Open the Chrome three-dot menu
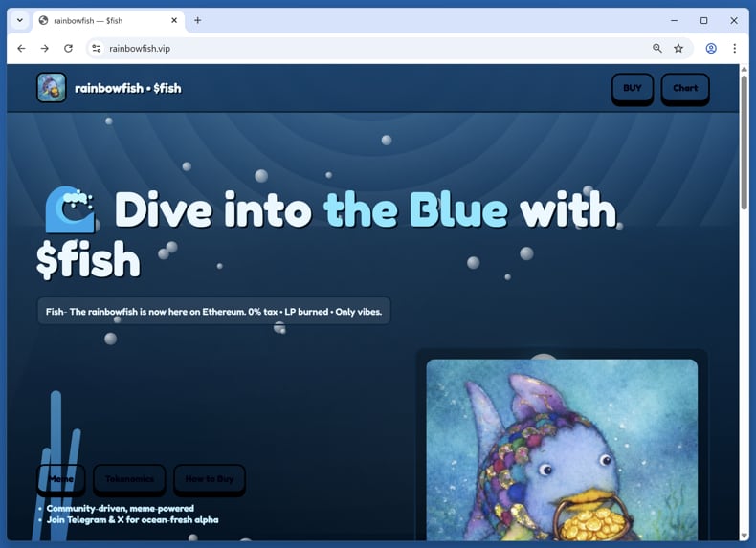 pos(734,48)
